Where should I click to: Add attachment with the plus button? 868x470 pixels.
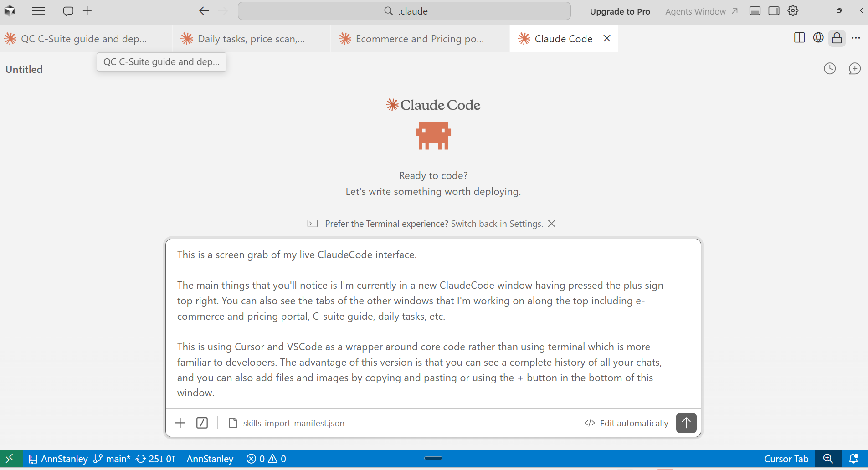pos(180,423)
